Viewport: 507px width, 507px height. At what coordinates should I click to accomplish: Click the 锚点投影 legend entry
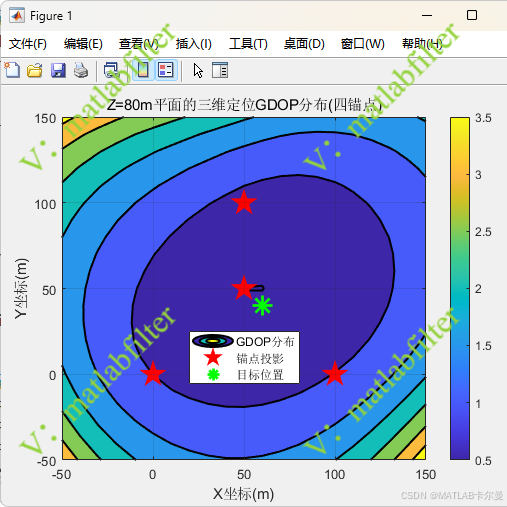(244, 358)
